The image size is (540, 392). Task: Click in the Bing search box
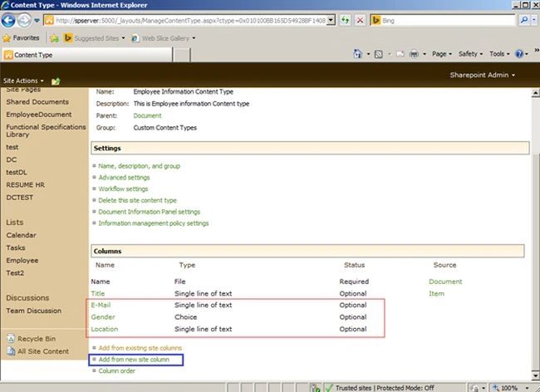point(447,20)
